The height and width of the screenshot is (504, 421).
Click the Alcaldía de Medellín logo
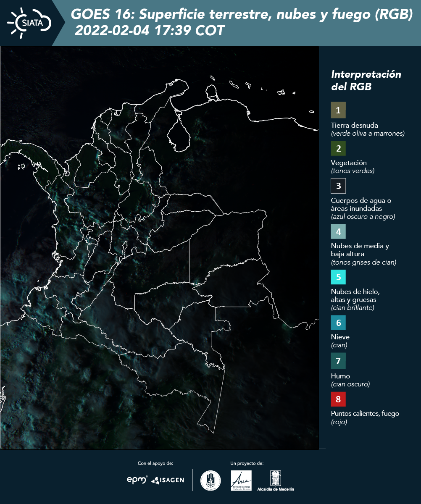point(276,481)
